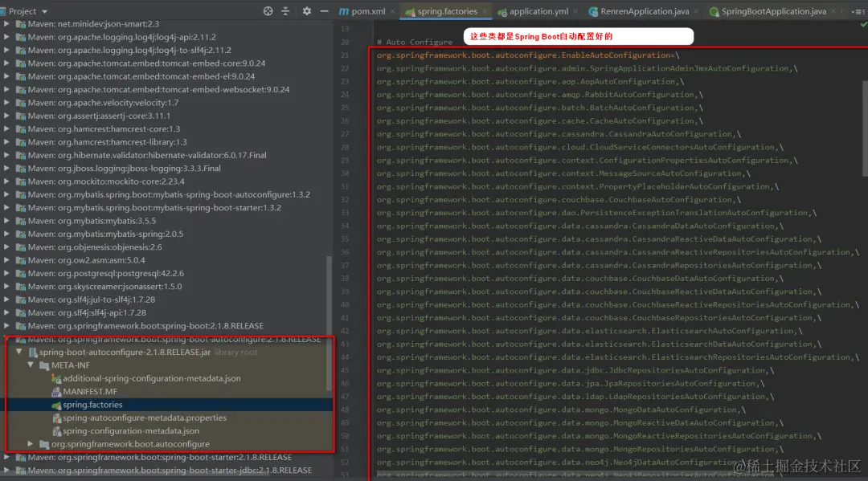This screenshot has height=481, width=868.
Task: Expand Maven: net.minidev:json-smart:2.3 node
Action: (6, 24)
